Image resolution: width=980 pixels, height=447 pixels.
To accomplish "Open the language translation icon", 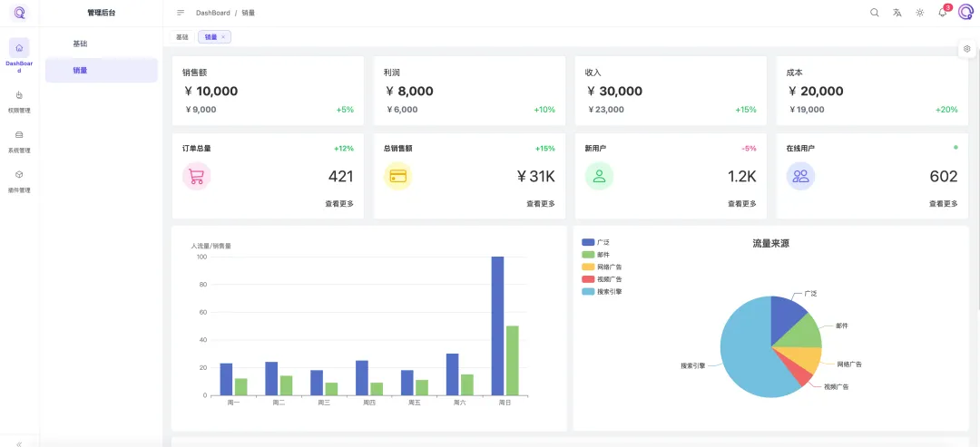I will tap(897, 13).
